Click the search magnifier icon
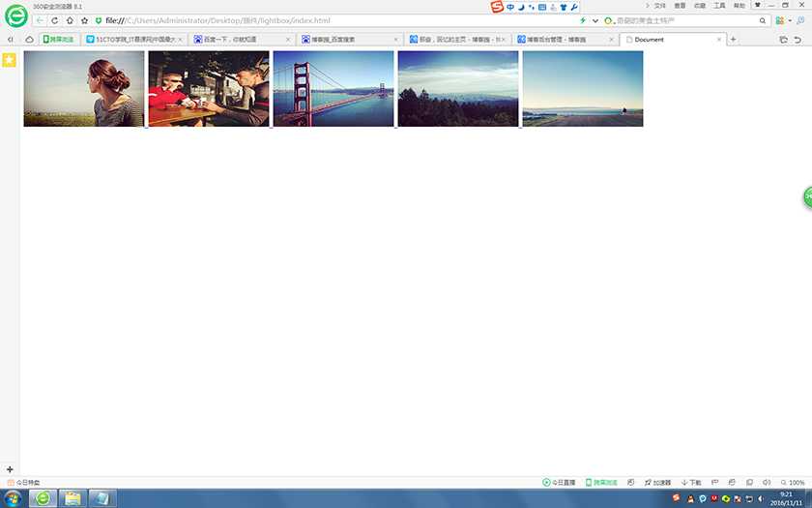This screenshot has width=812, height=508. coord(763,20)
